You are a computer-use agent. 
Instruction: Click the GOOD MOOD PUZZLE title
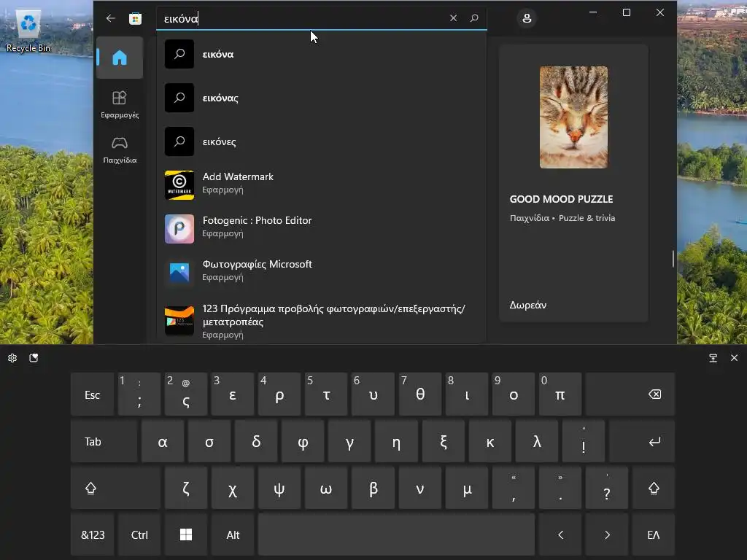(561, 199)
